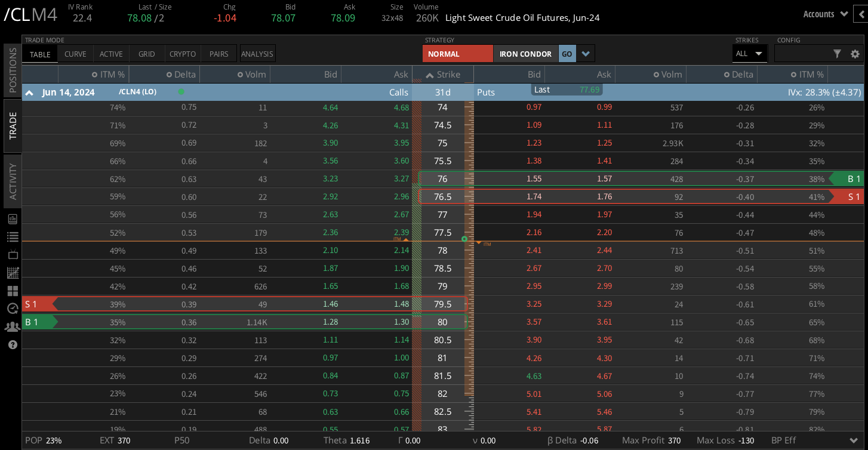Image resolution: width=868 pixels, height=450 pixels.
Task: Switch strategy to IRON CONDOR
Action: click(526, 53)
